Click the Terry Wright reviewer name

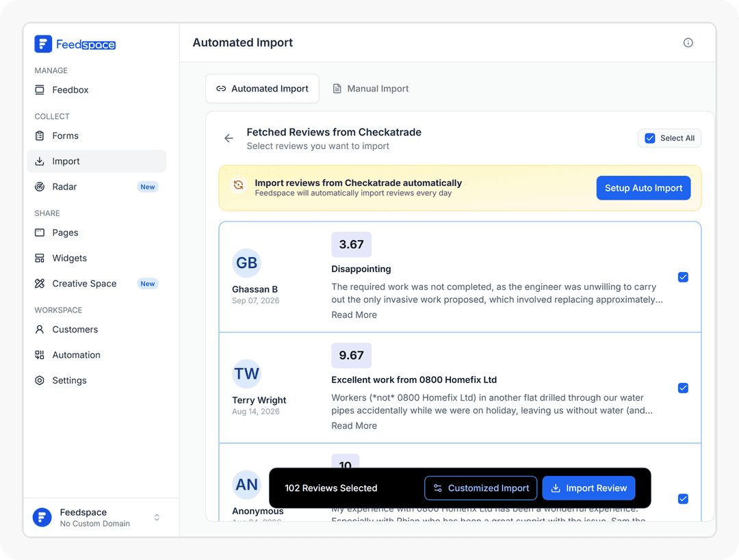259,400
